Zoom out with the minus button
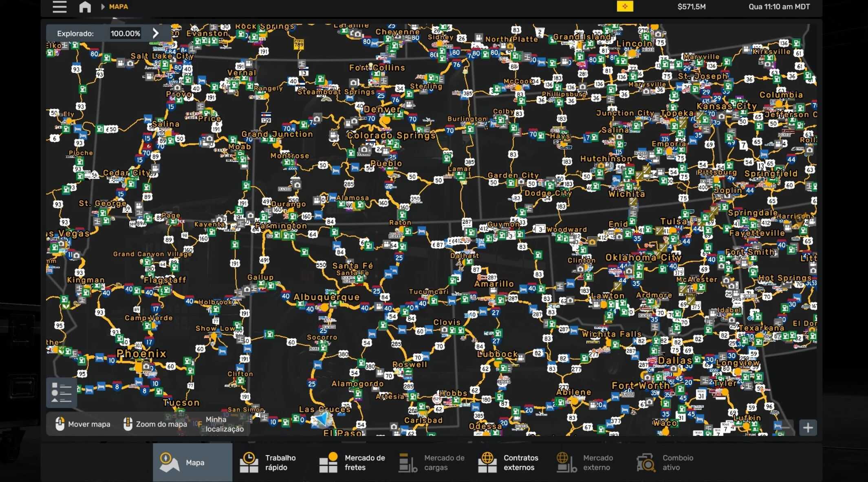The width and height of the screenshot is (868, 482). [x=784, y=428]
